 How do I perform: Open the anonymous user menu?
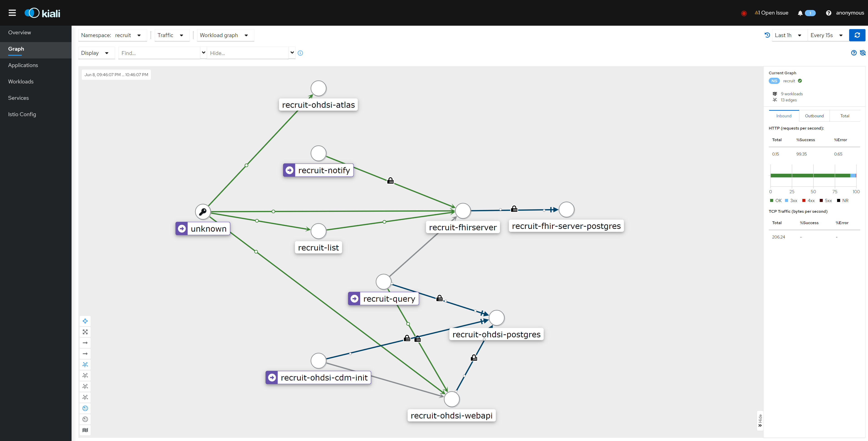point(849,13)
